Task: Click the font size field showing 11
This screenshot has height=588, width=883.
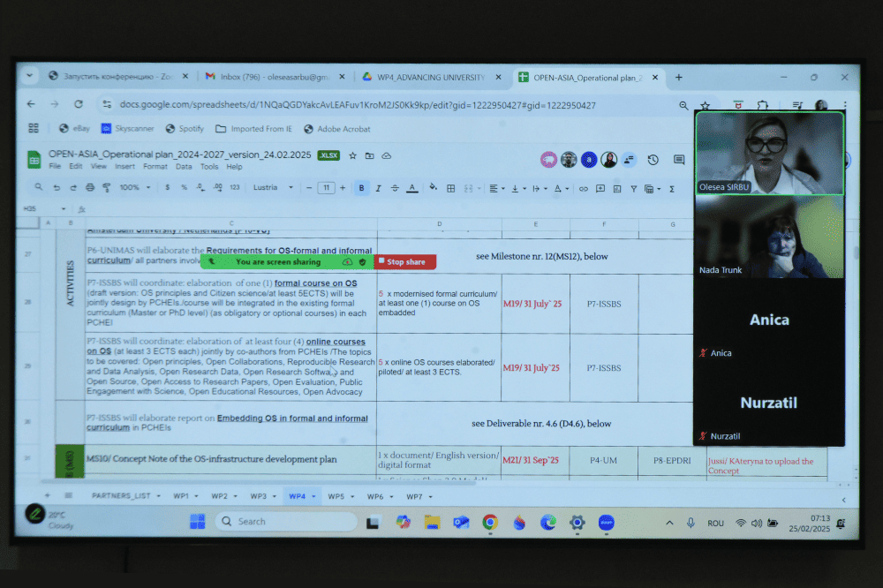Action: point(326,188)
